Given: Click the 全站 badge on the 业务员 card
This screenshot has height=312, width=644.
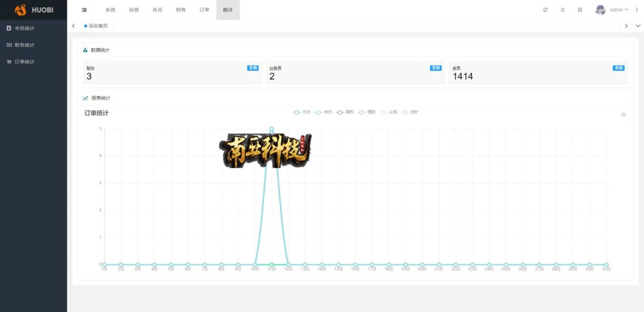Looking at the screenshot, I should (x=436, y=68).
